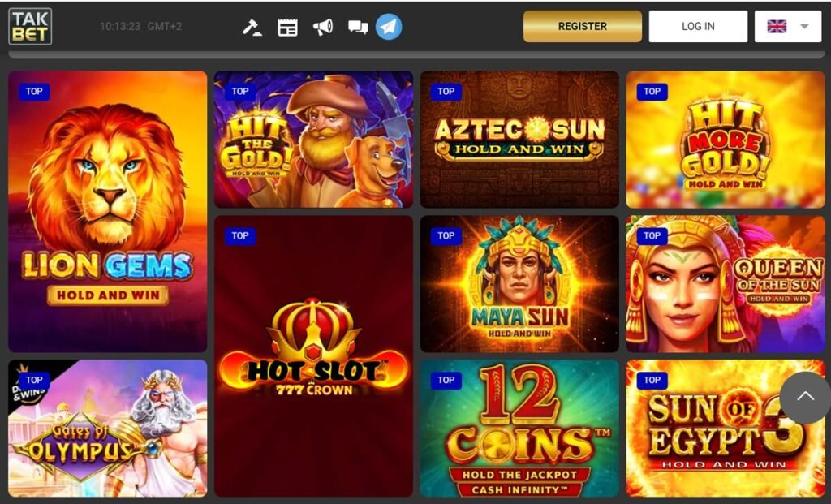Screen dimensions: 831x504
Task: Click the LOG IN button
Action: tap(698, 26)
